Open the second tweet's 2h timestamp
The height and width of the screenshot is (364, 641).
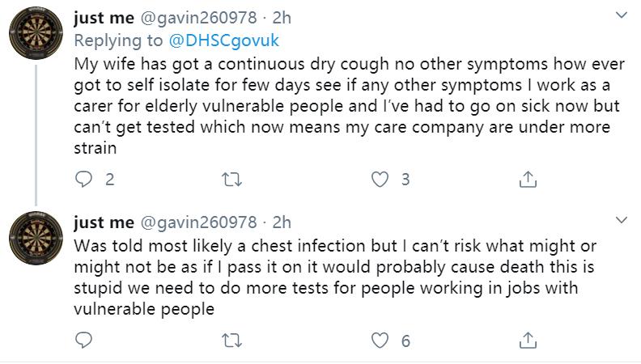click(281, 222)
